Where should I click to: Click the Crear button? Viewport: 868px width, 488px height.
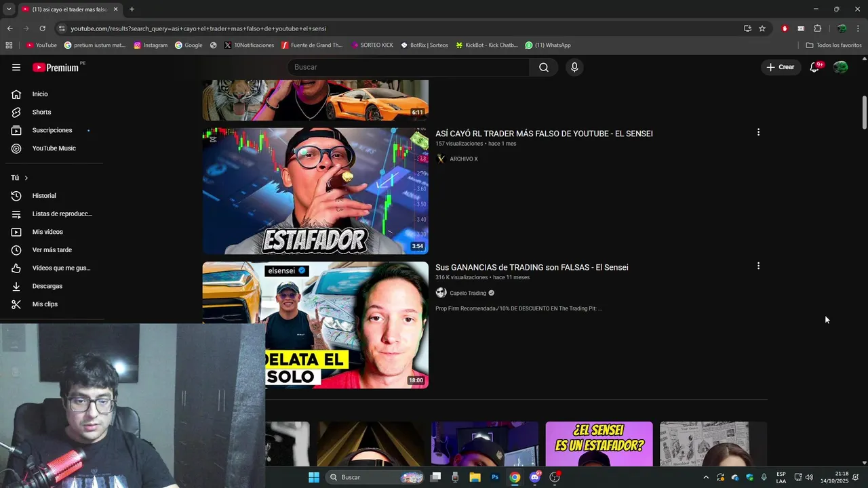tap(781, 67)
